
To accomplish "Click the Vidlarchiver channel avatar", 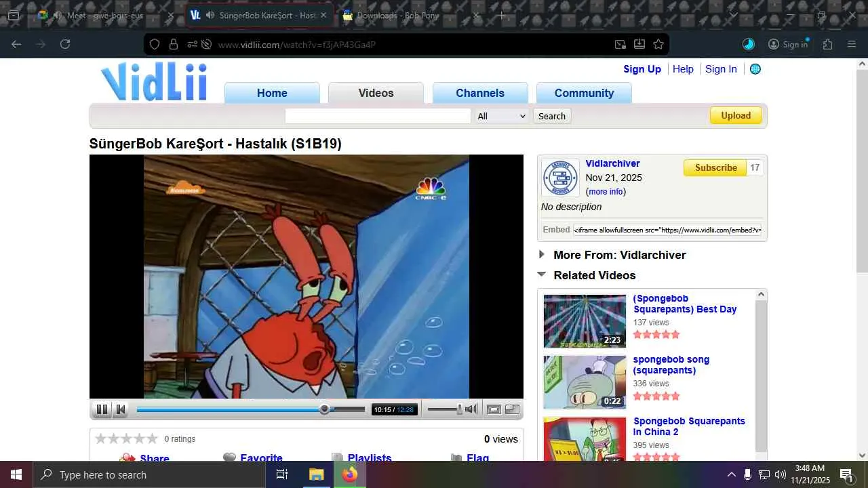I will (560, 178).
